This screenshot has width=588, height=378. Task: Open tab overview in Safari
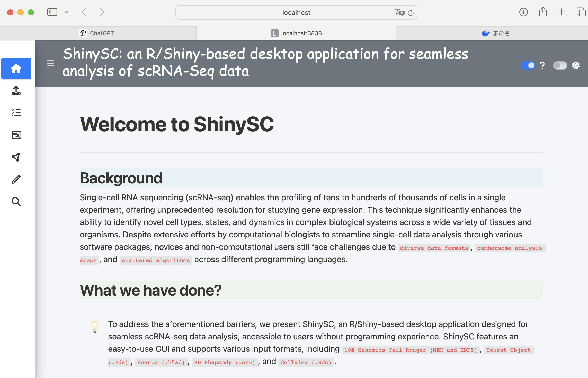(581, 12)
